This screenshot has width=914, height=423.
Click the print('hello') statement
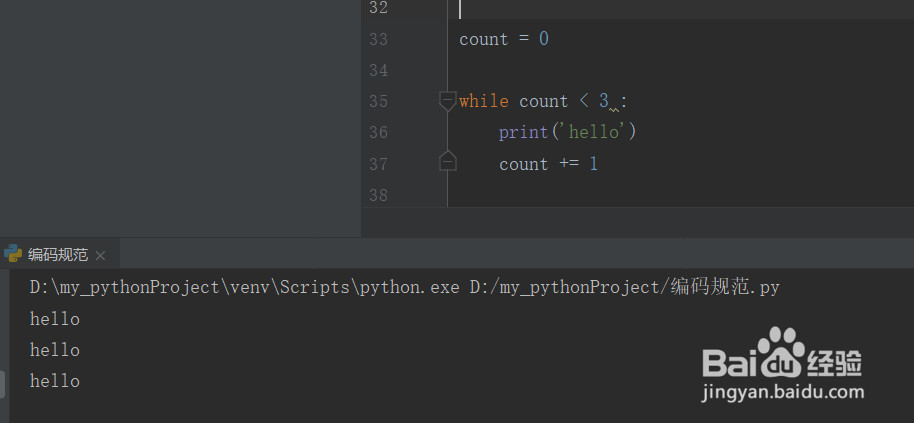568,132
